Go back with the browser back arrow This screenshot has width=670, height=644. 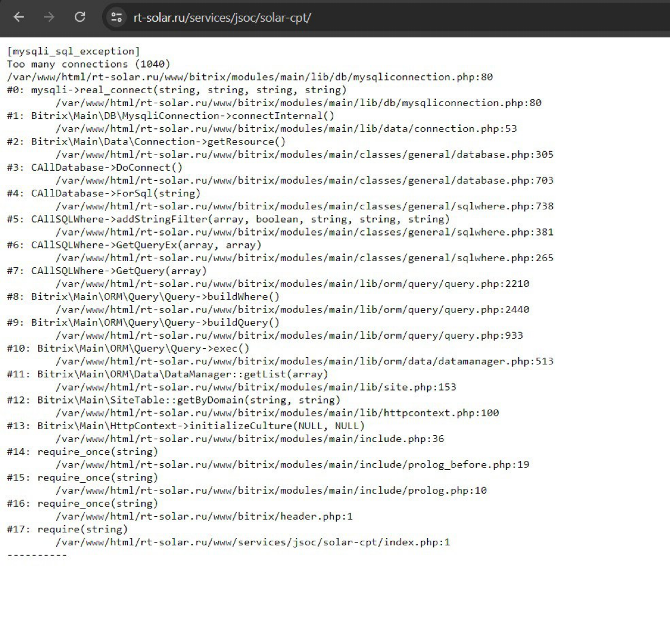19,17
